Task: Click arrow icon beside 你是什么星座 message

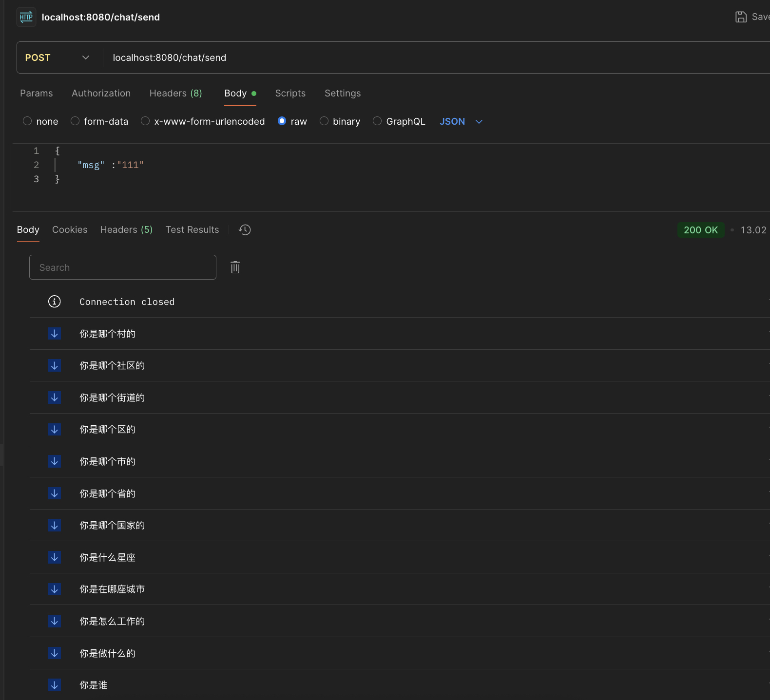Action: [55, 557]
